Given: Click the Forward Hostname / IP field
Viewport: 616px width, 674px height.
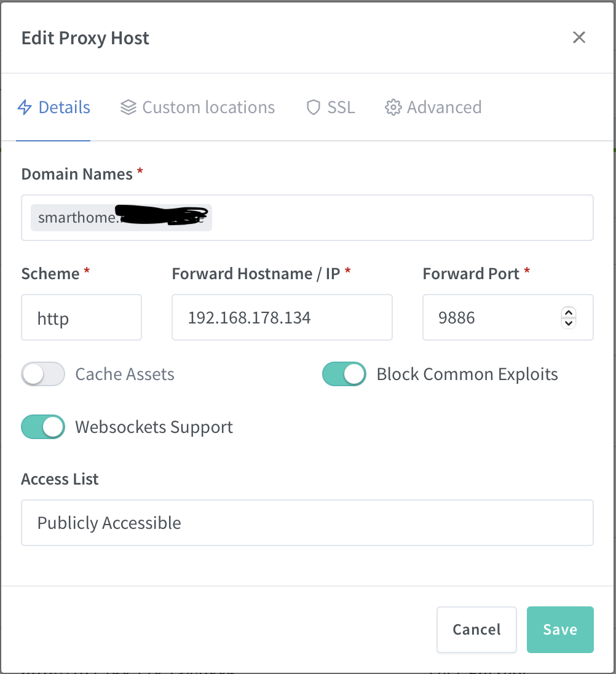Looking at the screenshot, I should tap(282, 317).
